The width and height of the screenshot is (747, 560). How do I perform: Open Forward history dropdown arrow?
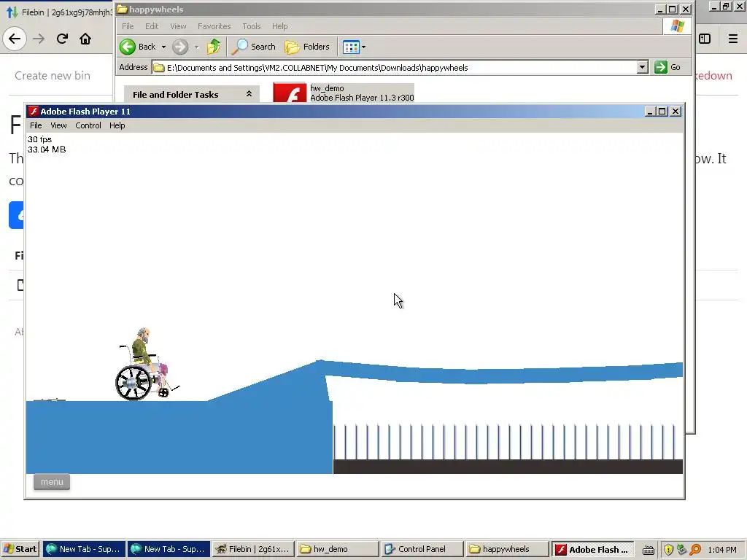coord(196,47)
